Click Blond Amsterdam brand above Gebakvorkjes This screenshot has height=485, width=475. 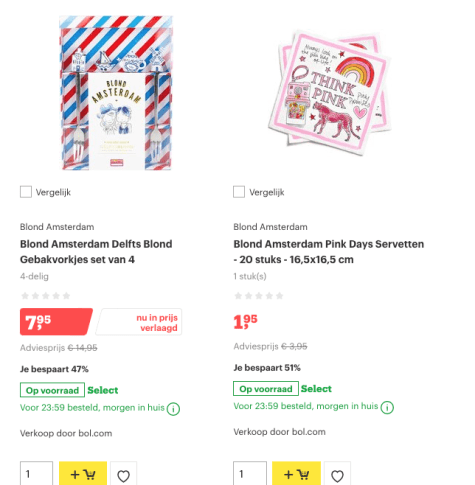click(x=57, y=227)
